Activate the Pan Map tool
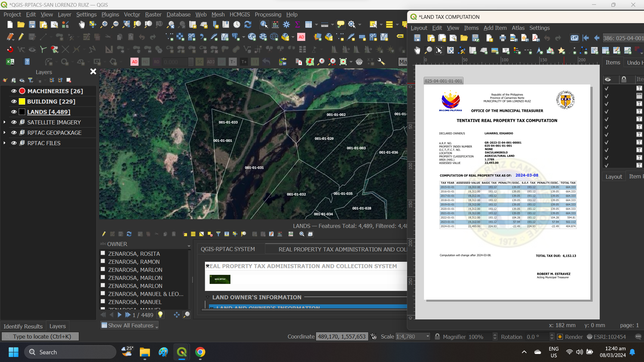Viewport: 644px width, 362px height. pyautogui.click(x=82, y=24)
